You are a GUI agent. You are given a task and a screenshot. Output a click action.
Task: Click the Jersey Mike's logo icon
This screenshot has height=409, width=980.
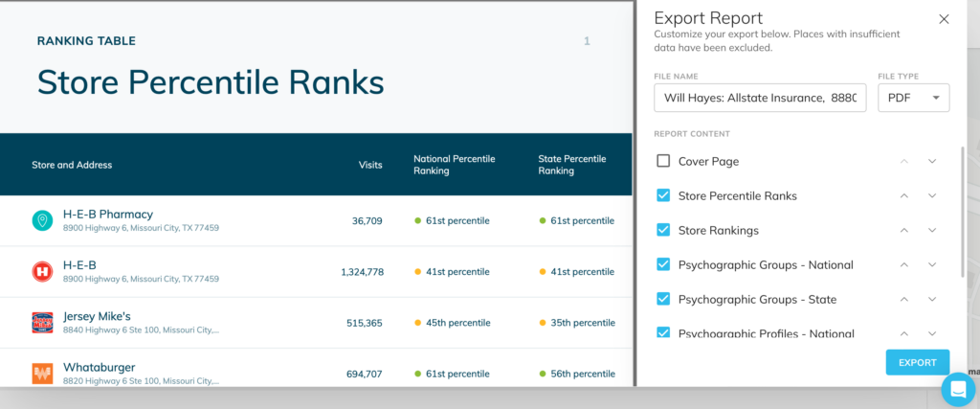tap(42, 323)
